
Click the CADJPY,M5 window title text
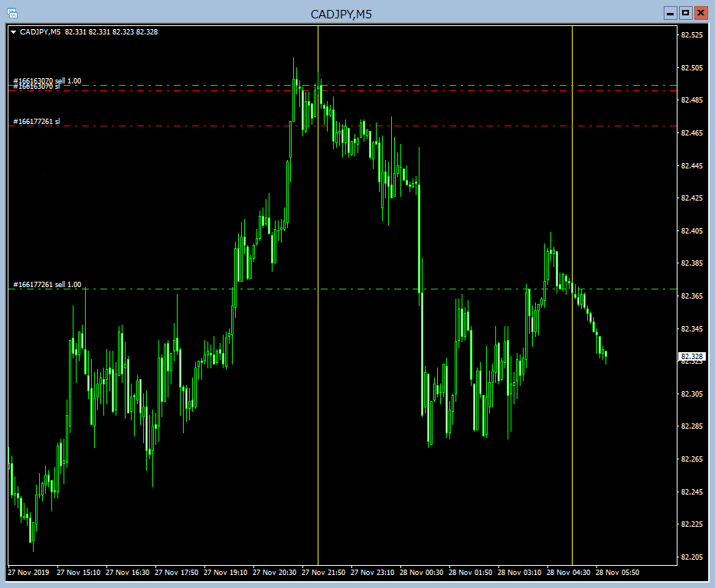point(341,14)
